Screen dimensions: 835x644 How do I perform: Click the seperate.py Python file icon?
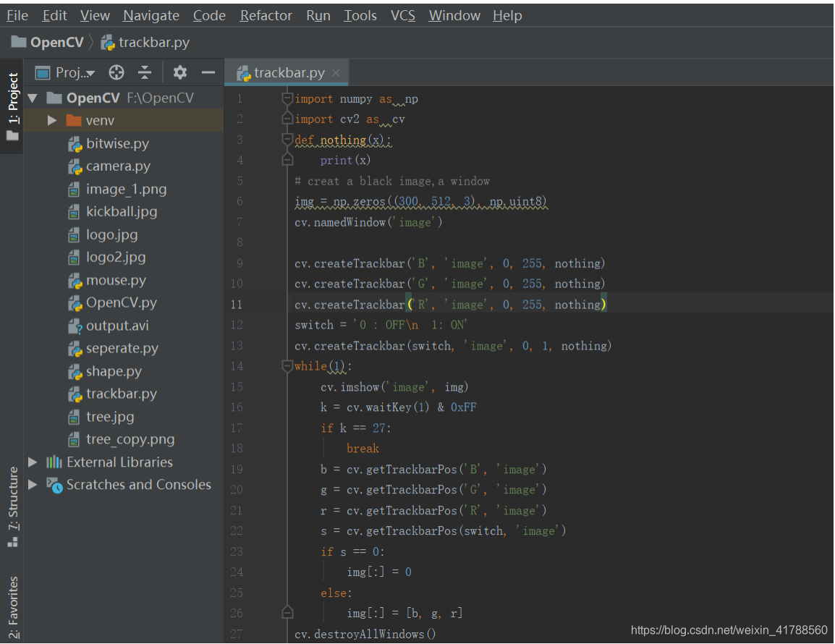coord(75,349)
